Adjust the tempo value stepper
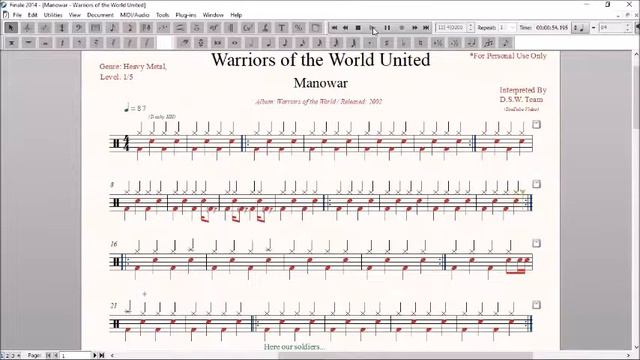Viewport: 640px width, 360px height. click(628, 28)
